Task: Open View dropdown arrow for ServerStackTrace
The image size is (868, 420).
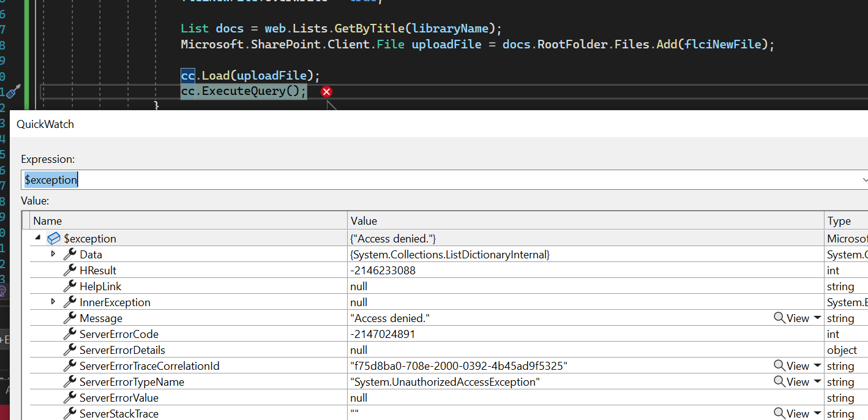Action: click(817, 414)
